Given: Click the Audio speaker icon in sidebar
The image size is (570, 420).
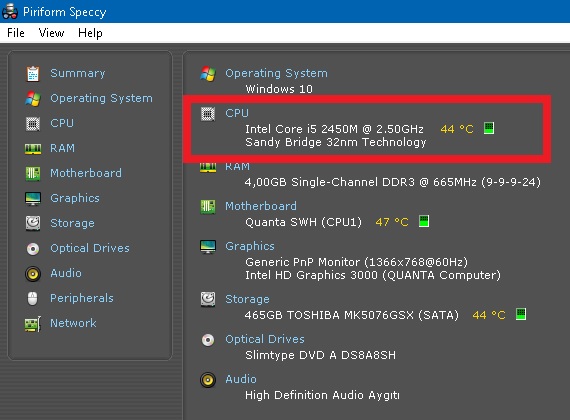Looking at the screenshot, I should click(33, 274).
